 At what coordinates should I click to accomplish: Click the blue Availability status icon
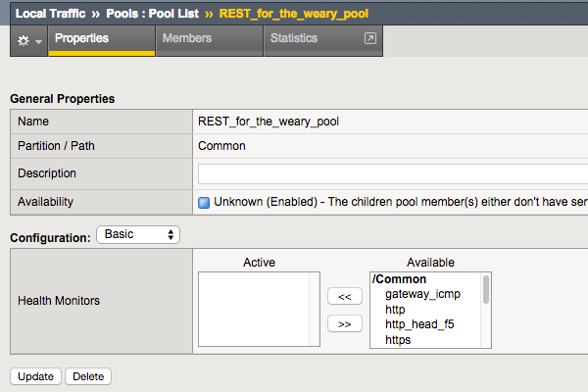click(204, 202)
